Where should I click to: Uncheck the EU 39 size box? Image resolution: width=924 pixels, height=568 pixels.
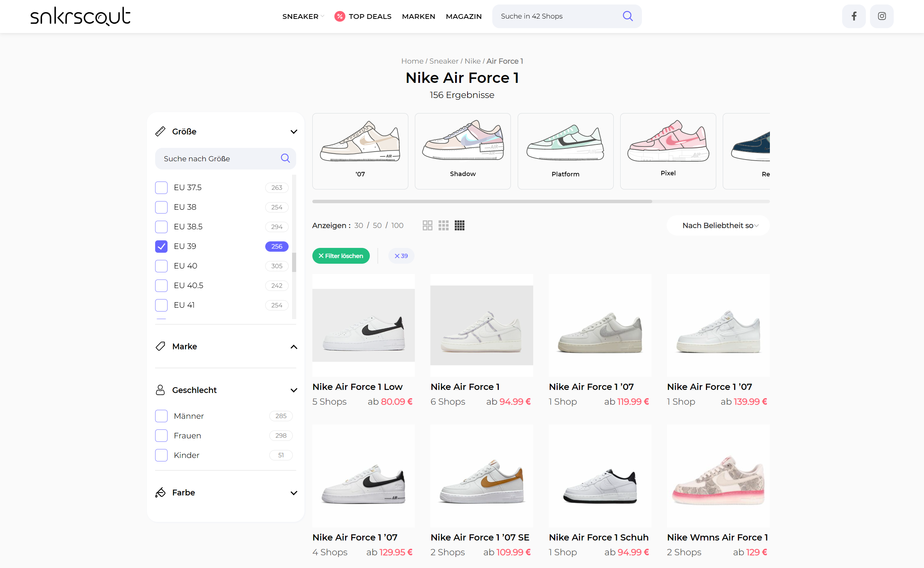[161, 246]
